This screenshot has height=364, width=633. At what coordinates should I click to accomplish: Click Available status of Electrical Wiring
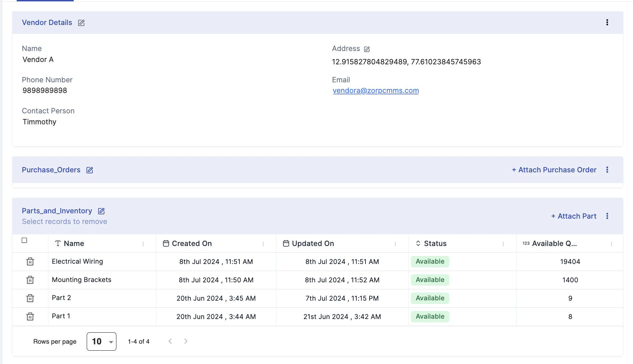tap(430, 262)
